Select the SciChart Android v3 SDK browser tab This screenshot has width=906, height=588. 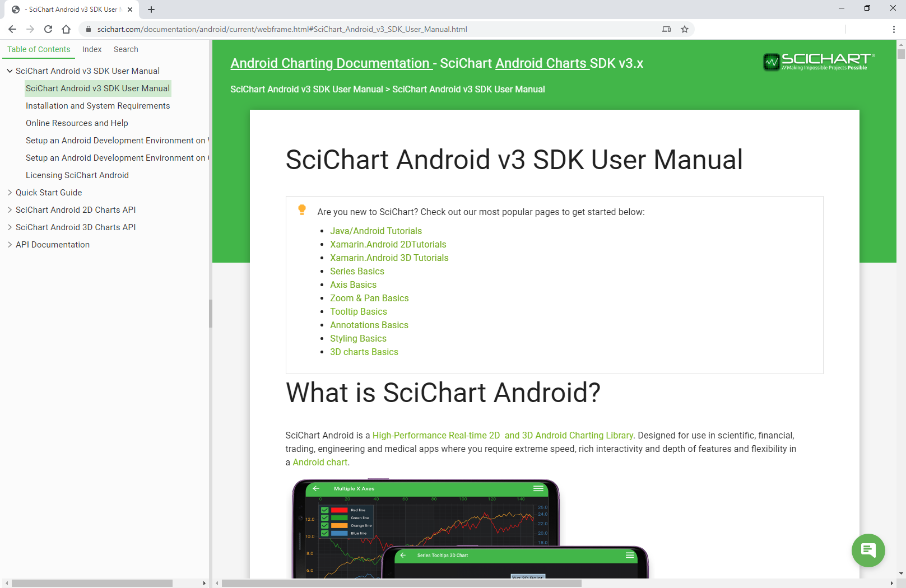(x=72, y=10)
